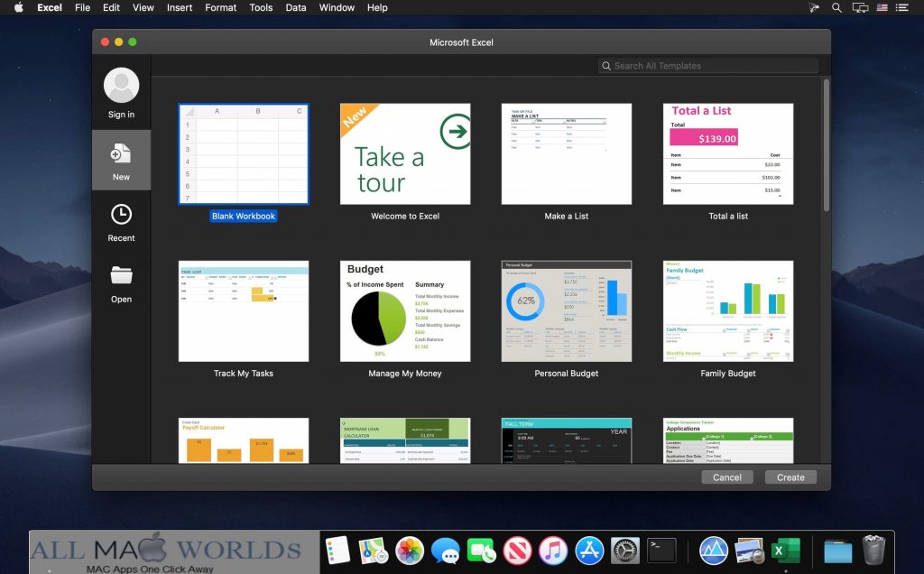This screenshot has height=574, width=924.
Task: Click the Sign in profile avatar
Action: (x=122, y=86)
